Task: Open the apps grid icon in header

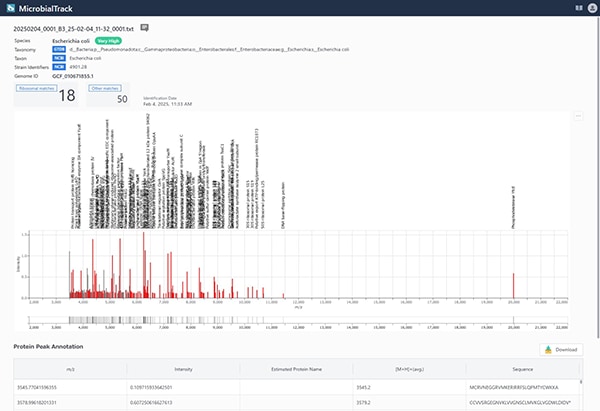Action: pos(565,8)
